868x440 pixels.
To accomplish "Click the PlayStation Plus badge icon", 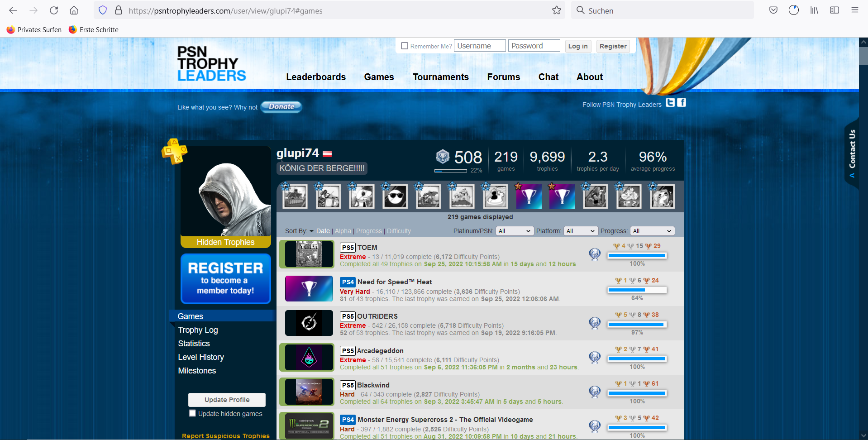I will tap(174, 151).
